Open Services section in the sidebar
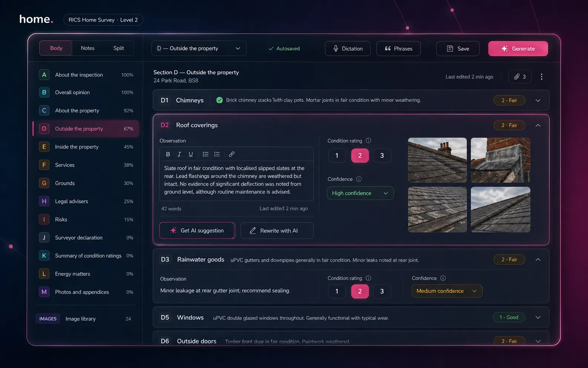 click(x=65, y=165)
